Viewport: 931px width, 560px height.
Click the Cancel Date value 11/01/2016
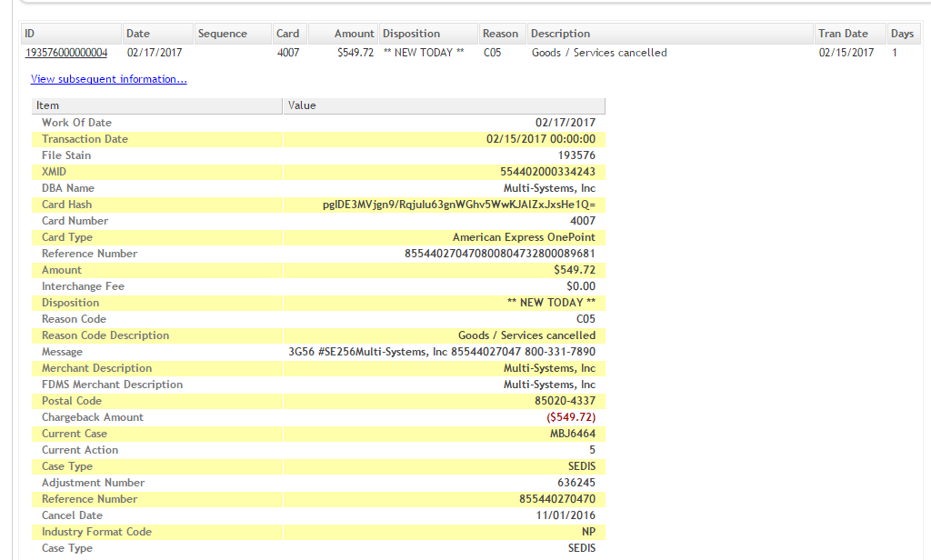point(566,515)
